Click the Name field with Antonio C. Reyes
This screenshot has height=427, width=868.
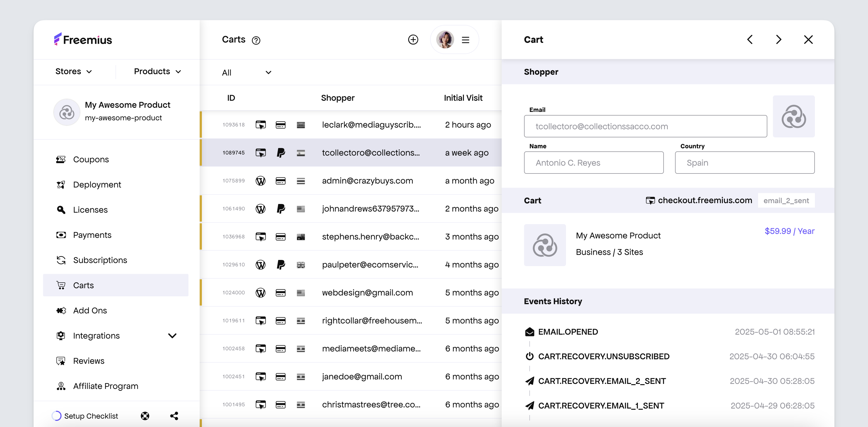tap(594, 163)
